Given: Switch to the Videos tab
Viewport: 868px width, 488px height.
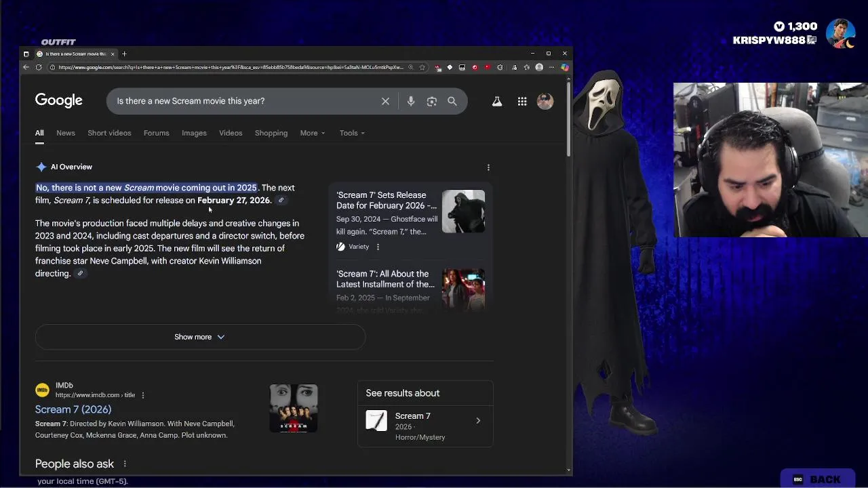Looking at the screenshot, I should pyautogui.click(x=231, y=133).
